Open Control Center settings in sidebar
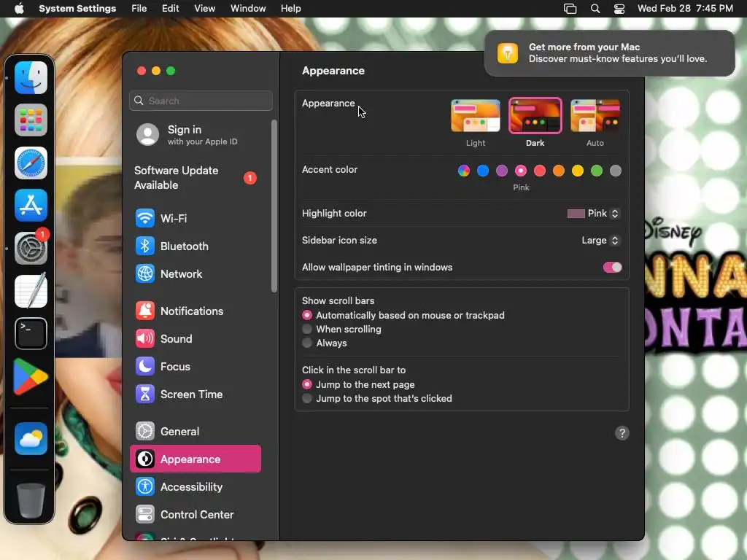The image size is (747, 560). coord(196,514)
